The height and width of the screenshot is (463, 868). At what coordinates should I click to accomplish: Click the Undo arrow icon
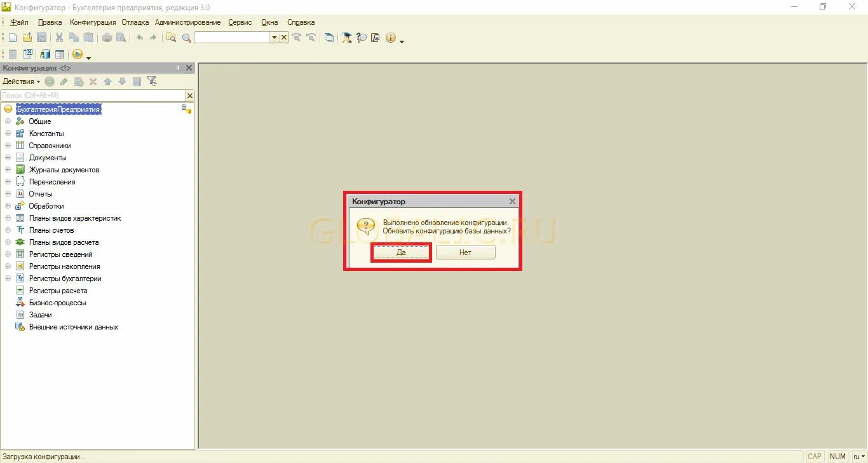139,38
